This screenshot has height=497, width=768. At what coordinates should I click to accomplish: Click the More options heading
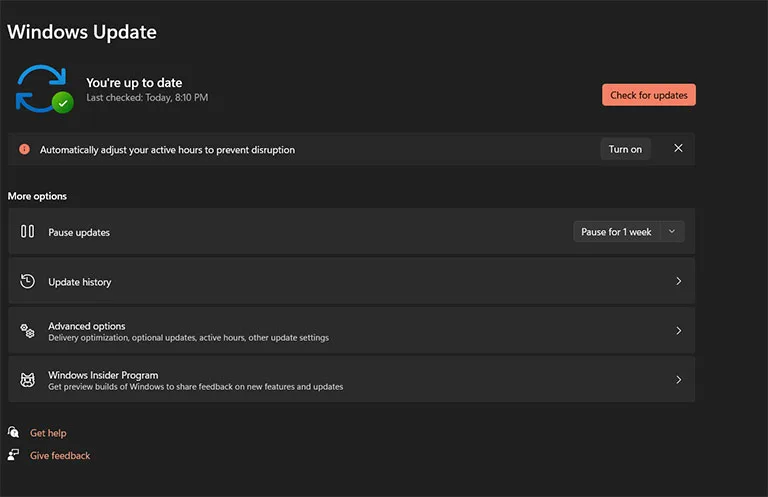[x=37, y=196]
